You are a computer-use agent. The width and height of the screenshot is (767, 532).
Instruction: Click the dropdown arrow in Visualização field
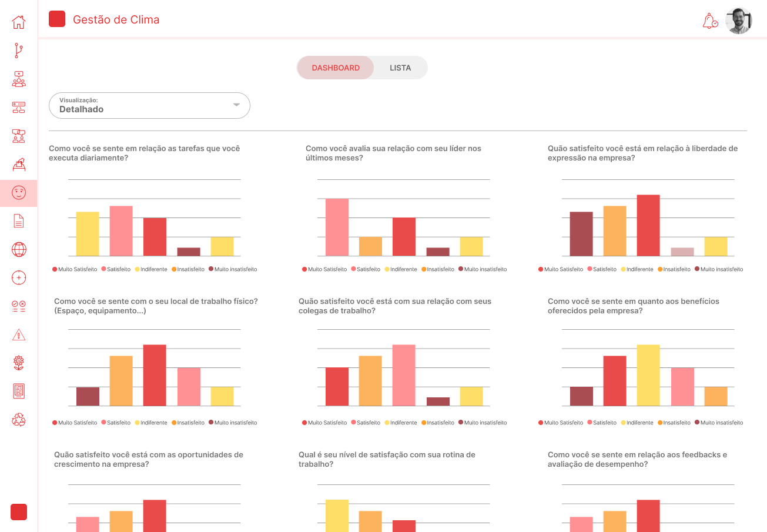(236, 105)
